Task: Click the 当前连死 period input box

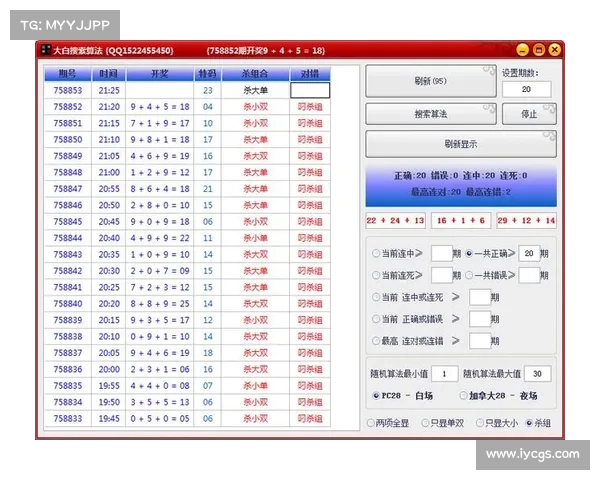Action: [x=442, y=275]
